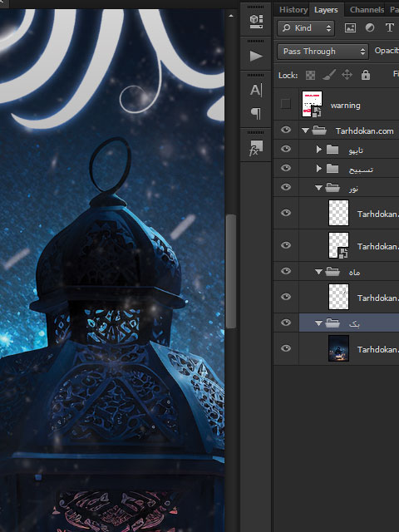Click the background photo layer thumbnail
This screenshot has height=532, width=399.
[338, 348]
